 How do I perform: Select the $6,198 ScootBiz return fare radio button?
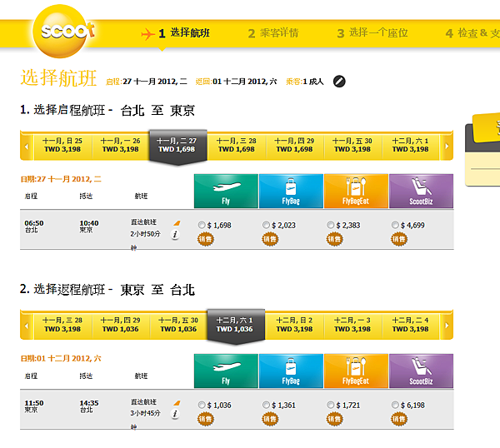(395, 405)
